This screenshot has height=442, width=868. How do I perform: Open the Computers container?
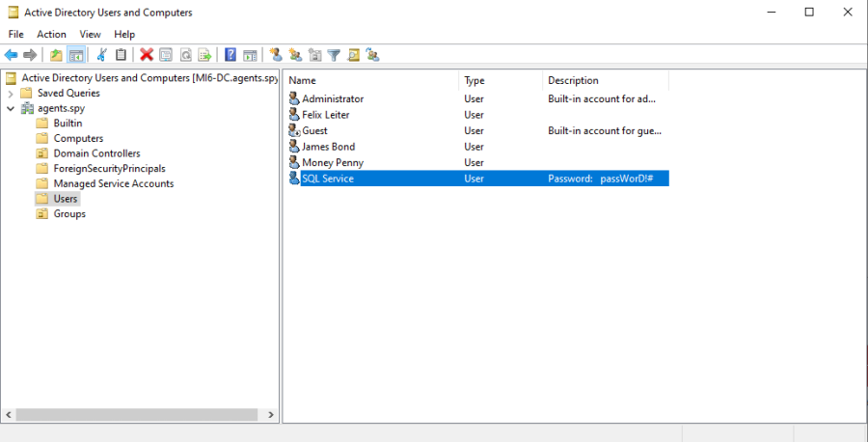(78, 138)
